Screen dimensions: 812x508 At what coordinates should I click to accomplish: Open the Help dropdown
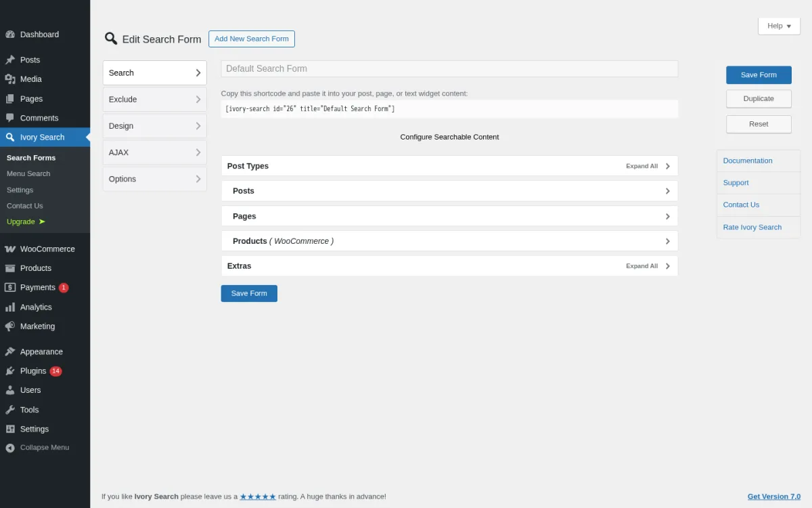point(779,26)
